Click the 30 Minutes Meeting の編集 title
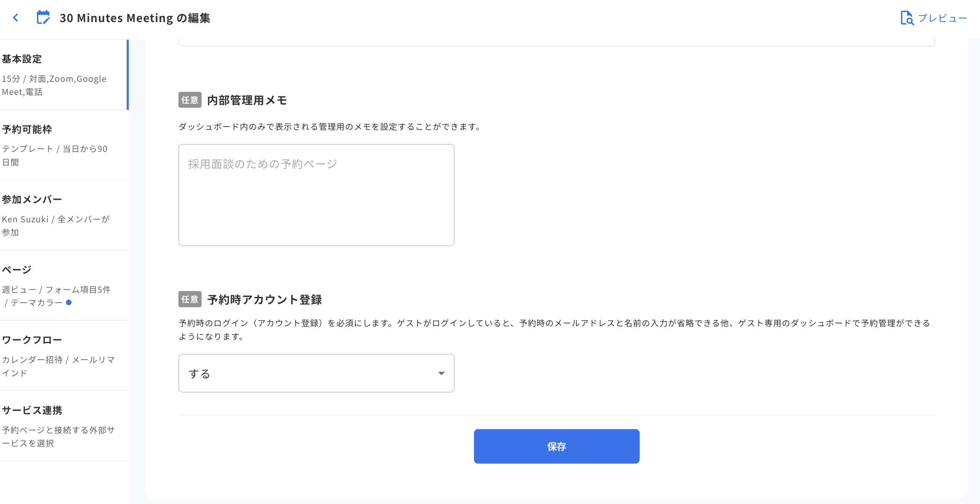Image resolution: width=980 pixels, height=504 pixels. (135, 18)
